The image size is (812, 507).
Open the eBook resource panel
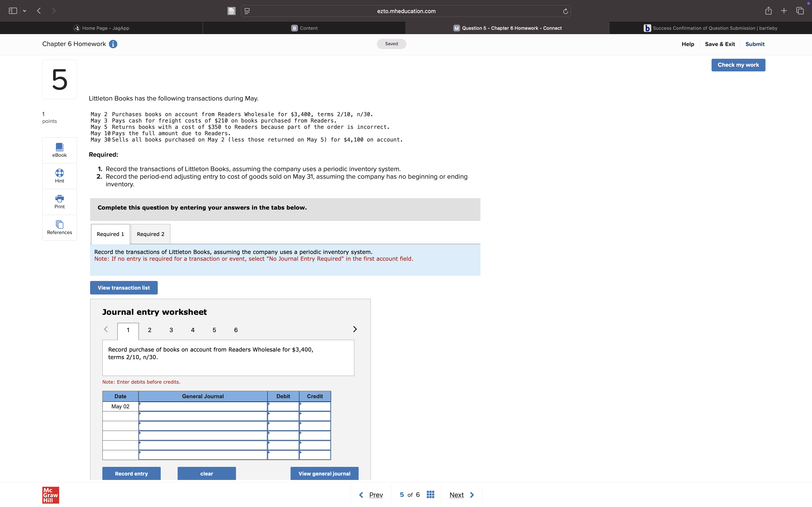click(59, 150)
